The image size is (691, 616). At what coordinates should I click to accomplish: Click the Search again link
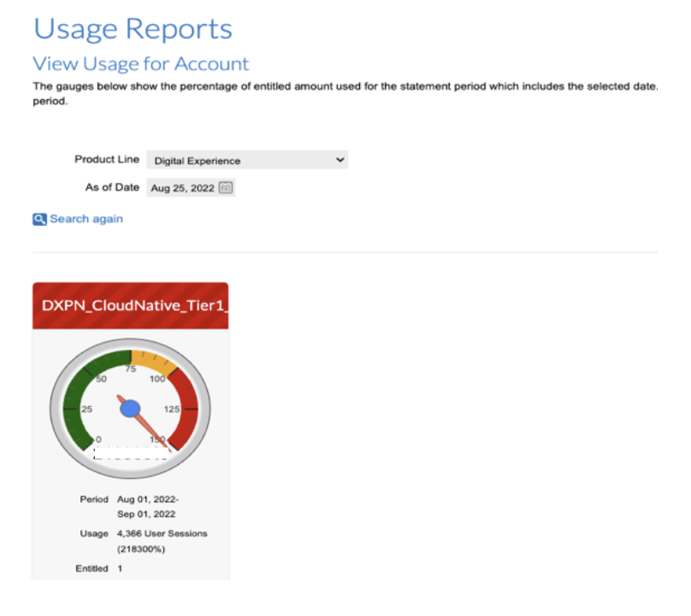click(x=85, y=219)
